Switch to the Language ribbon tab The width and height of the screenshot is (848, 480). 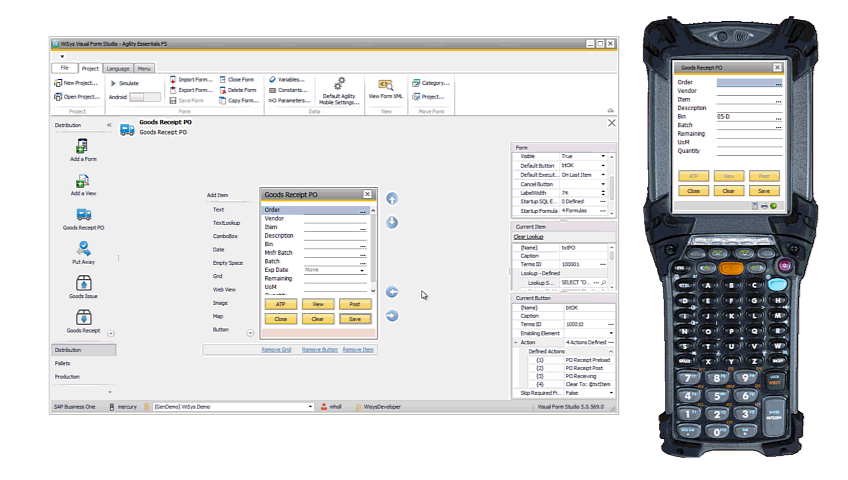(117, 68)
